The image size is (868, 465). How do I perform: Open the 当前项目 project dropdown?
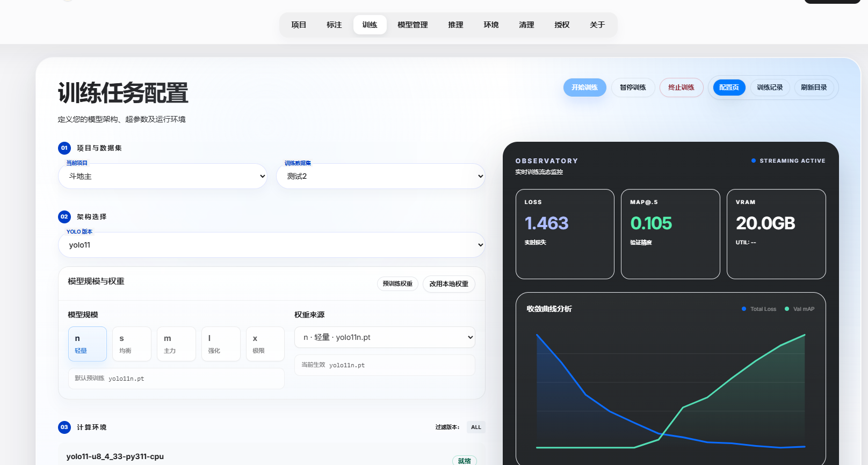tap(163, 176)
